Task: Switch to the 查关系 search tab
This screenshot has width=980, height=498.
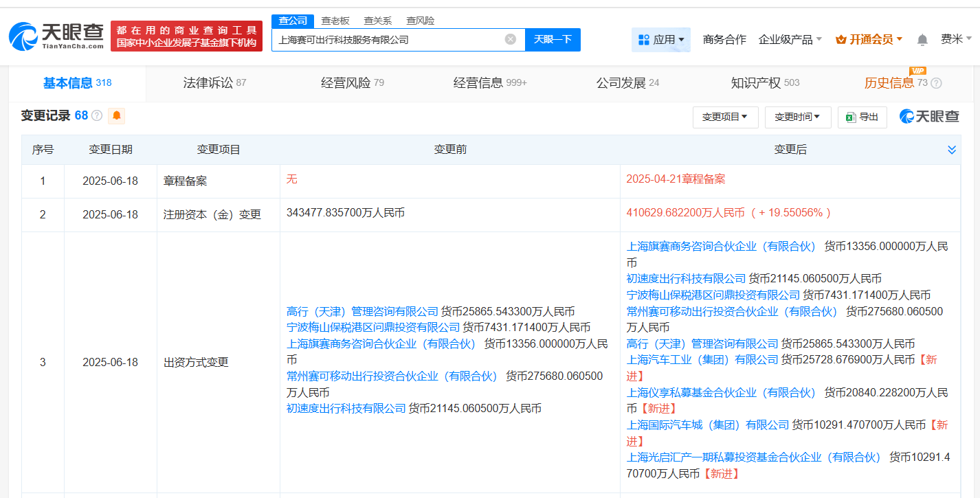Action: [378, 21]
